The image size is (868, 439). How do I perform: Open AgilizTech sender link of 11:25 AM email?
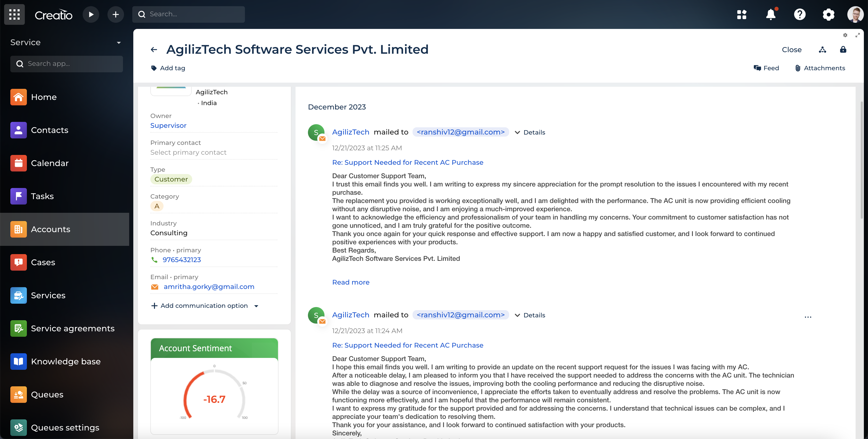(x=351, y=132)
